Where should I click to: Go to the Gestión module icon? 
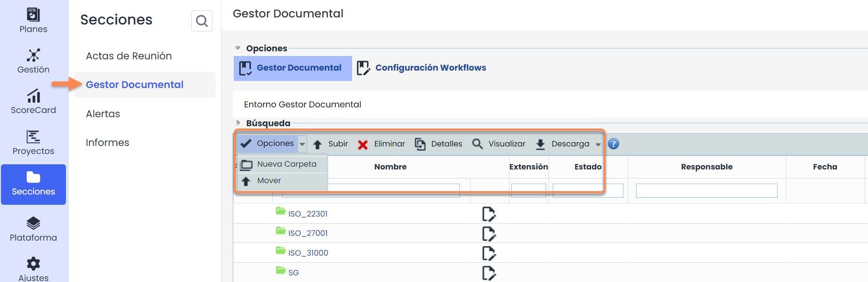click(x=33, y=56)
